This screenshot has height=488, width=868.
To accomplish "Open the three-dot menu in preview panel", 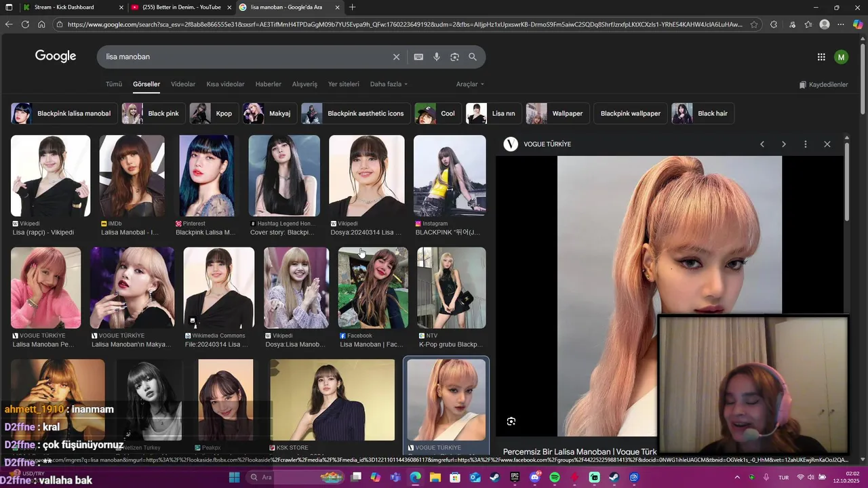I will (806, 144).
